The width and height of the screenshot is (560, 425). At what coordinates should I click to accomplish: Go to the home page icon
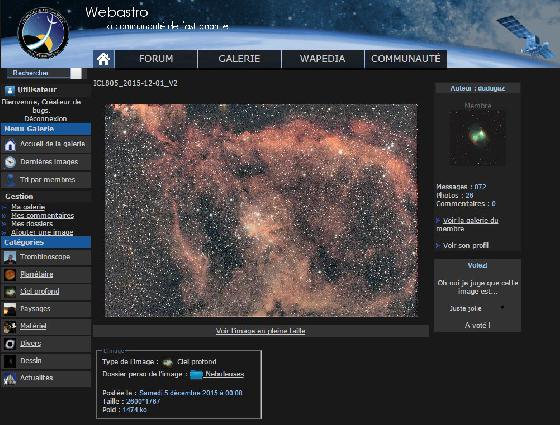point(104,59)
